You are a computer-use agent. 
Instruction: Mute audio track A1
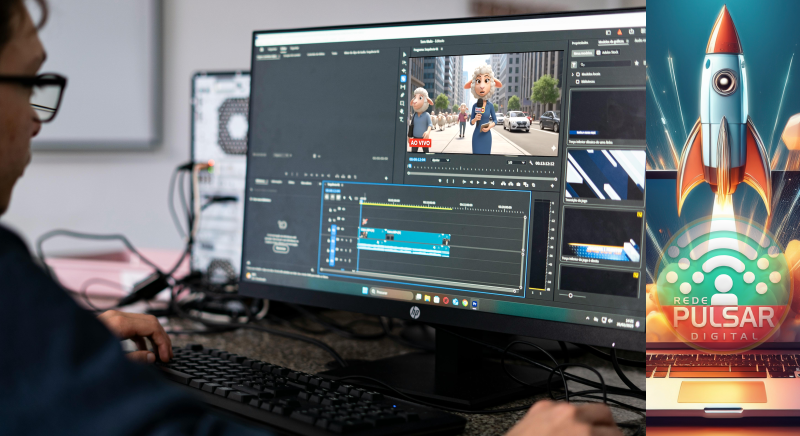tap(343, 240)
